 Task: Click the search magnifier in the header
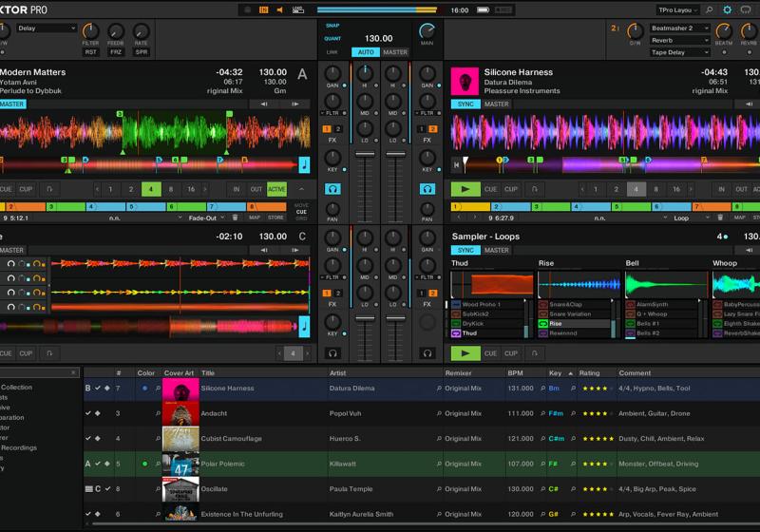click(x=709, y=9)
